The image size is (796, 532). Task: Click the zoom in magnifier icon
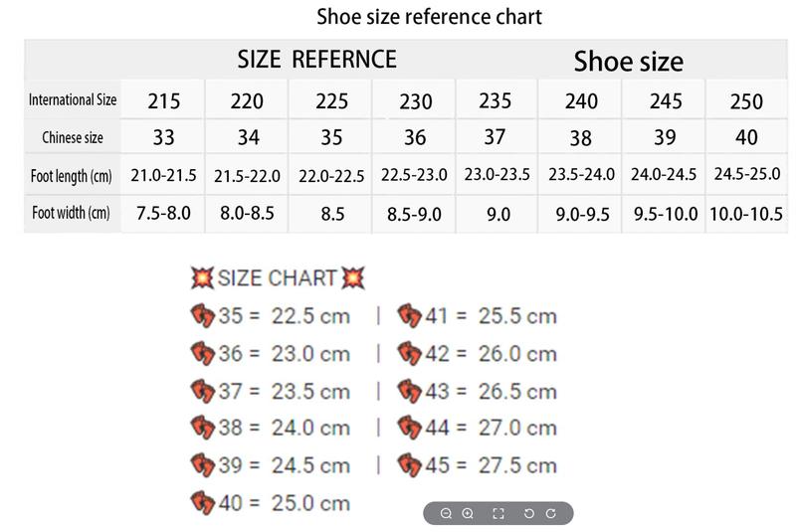pos(468,514)
